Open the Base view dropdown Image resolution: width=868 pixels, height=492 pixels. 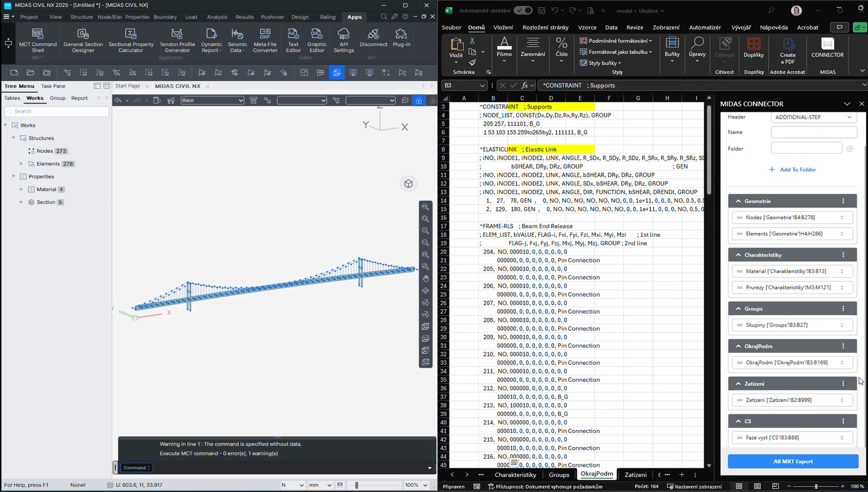coord(212,100)
